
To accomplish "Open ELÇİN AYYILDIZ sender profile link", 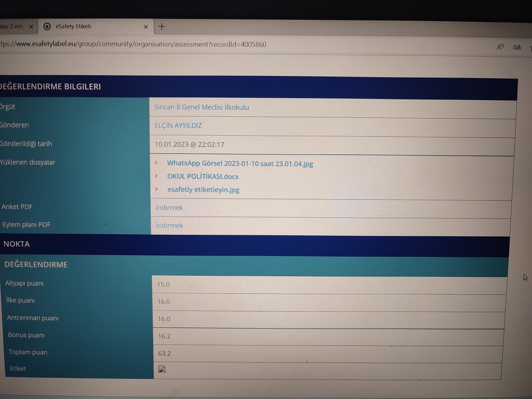I will tap(178, 126).
